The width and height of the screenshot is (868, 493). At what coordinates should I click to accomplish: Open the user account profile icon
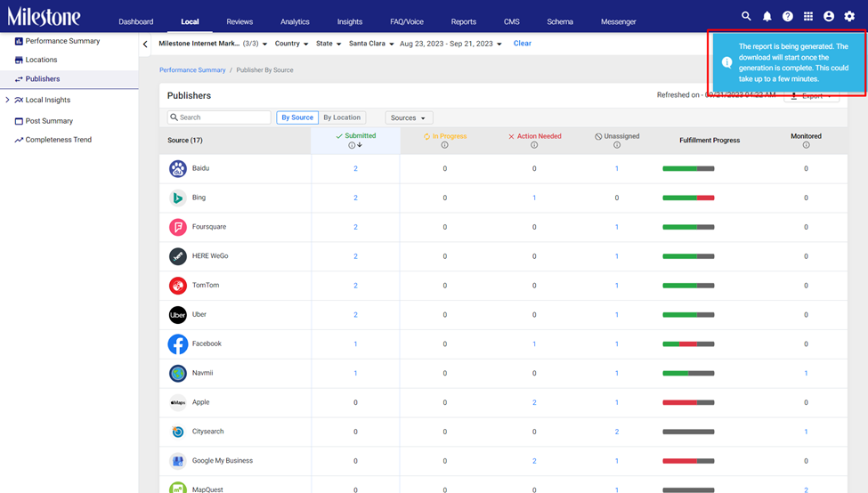point(829,17)
